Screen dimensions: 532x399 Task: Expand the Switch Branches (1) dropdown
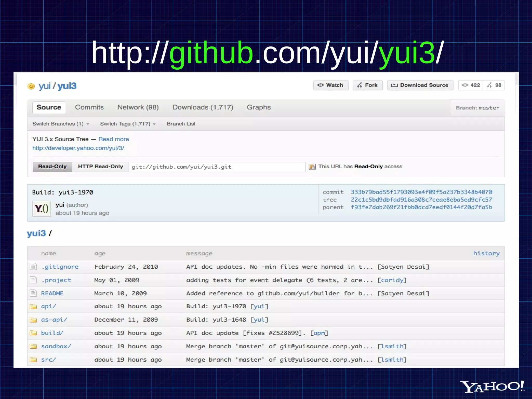coord(61,124)
